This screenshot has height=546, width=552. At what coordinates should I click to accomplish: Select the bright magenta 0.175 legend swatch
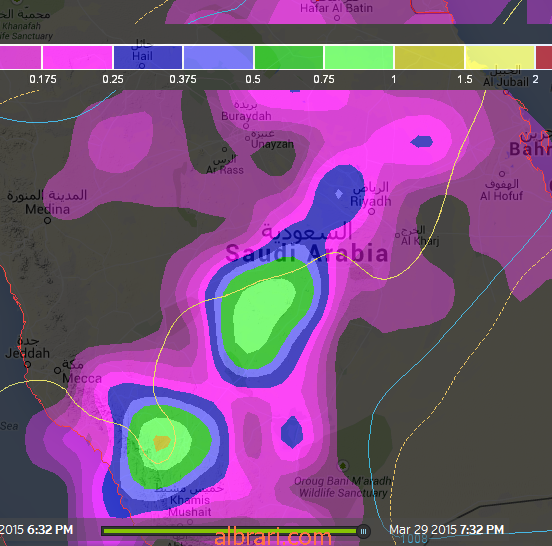77,57
